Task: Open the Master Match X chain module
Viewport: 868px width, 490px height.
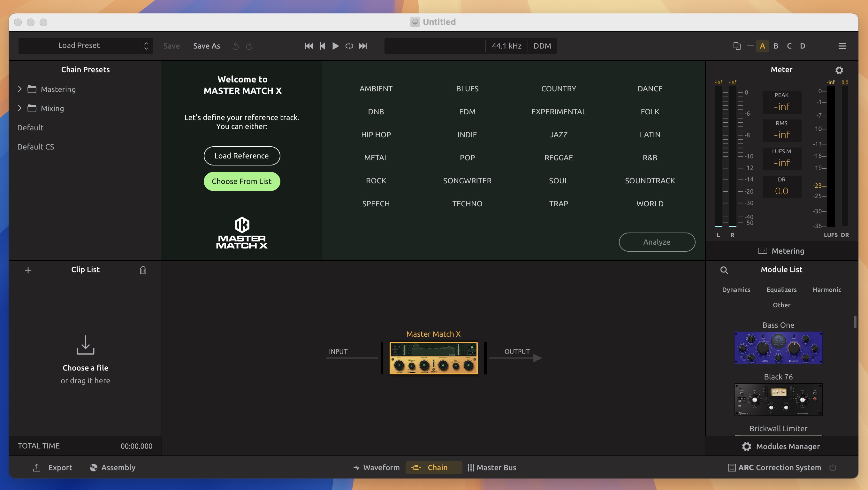Action: click(x=433, y=358)
